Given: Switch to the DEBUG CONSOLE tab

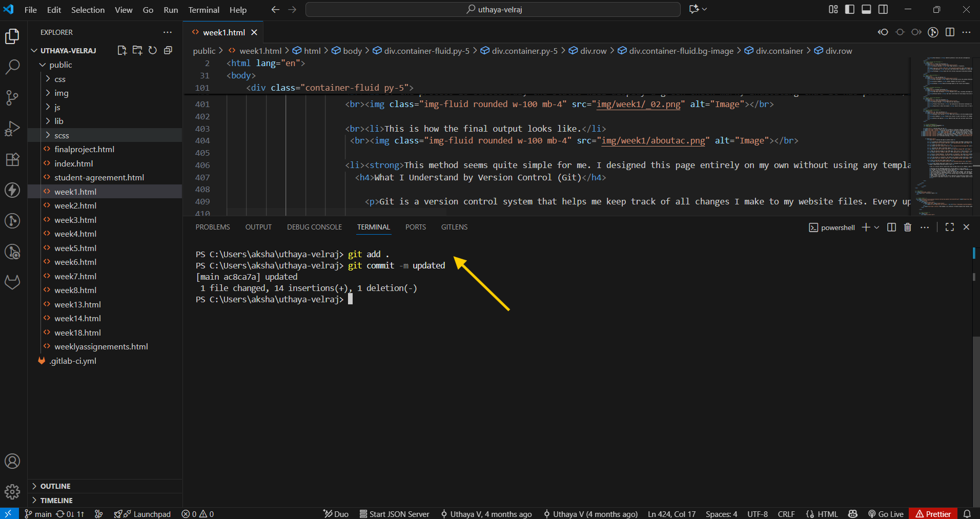Looking at the screenshot, I should pyautogui.click(x=314, y=227).
